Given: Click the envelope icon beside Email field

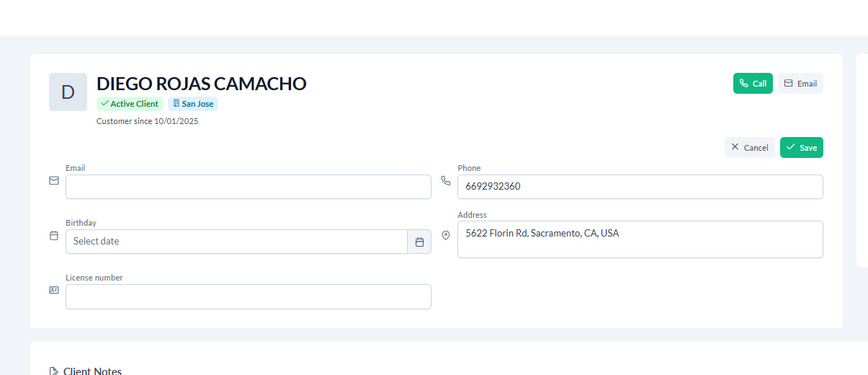Looking at the screenshot, I should pos(54,181).
